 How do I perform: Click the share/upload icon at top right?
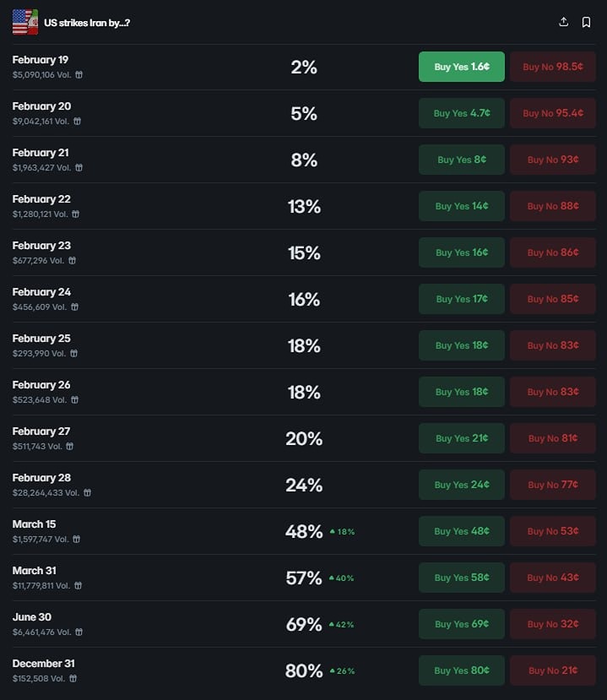tap(564, 22)
